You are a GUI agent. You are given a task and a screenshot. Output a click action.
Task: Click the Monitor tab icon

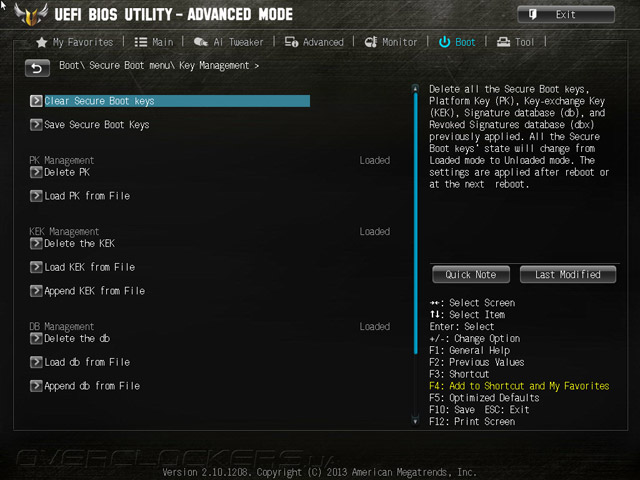(371, 42)
